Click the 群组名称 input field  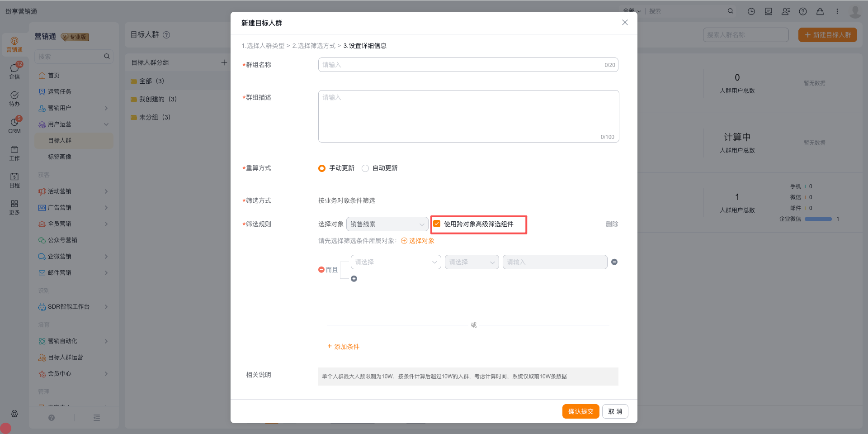tap(461, 65)
